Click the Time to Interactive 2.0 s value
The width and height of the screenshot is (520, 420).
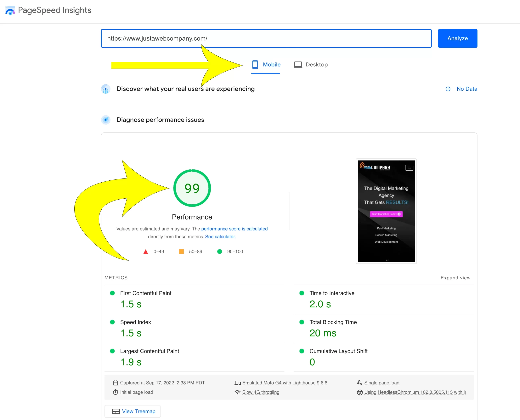pyautogui.click(x=320, y=304)
